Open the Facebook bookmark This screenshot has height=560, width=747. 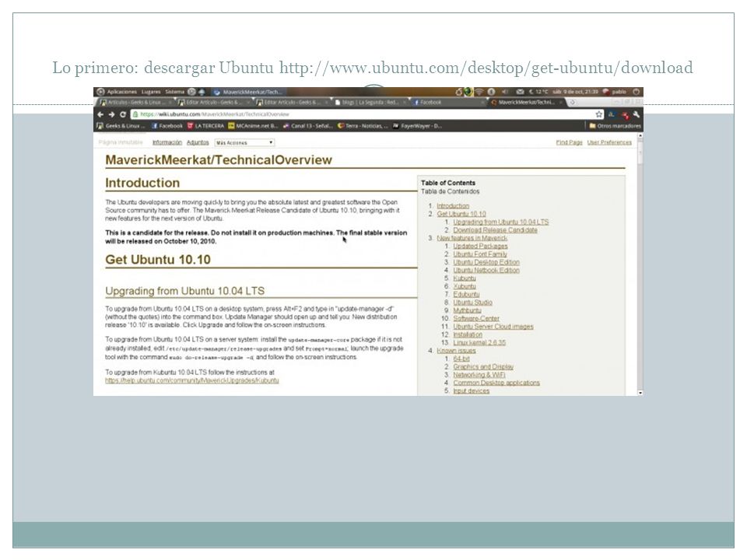167,126
